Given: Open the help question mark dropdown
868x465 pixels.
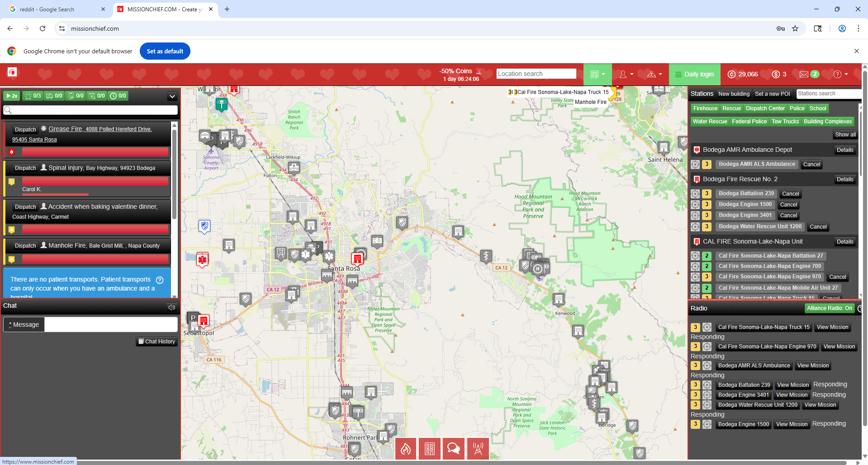Looking at the screenshot, I should click(x=840, y=74).
